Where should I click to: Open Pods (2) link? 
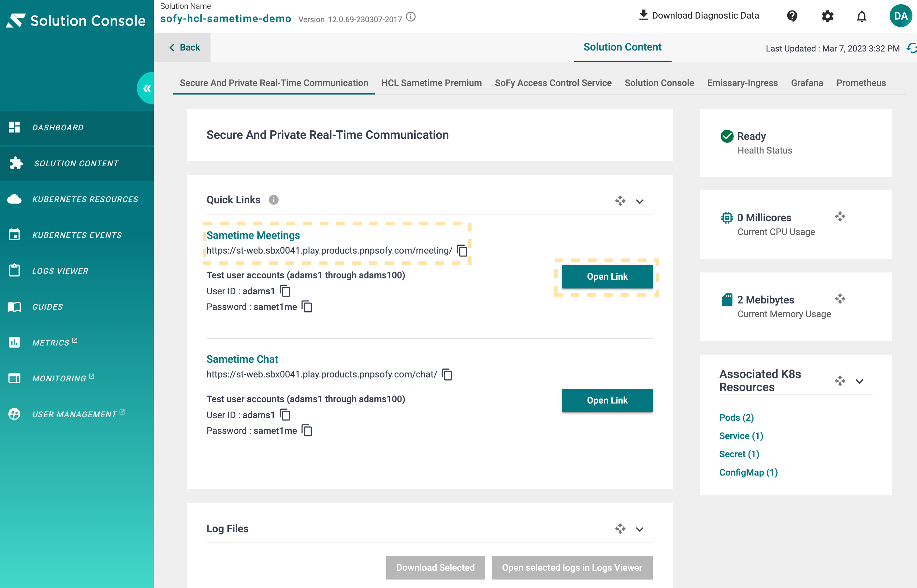pyautogui.click(x=736, y=417)
